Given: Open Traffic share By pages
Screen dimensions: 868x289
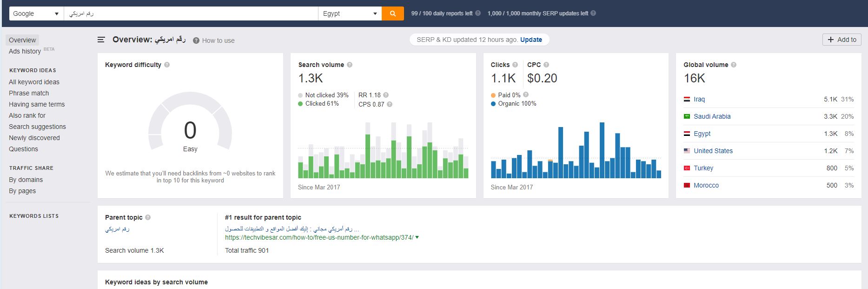Looking at the screenshot, I should tap(22, 191).
